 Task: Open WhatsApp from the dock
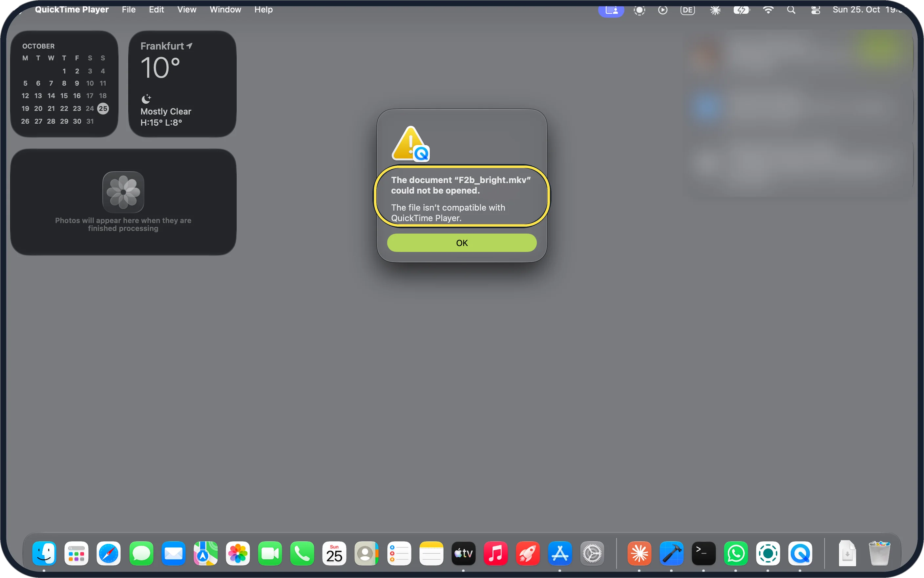pos(736,553)
